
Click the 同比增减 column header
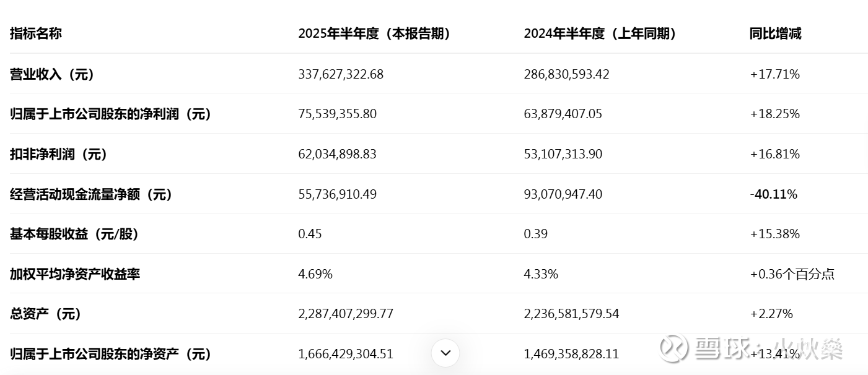pos(775,33)
